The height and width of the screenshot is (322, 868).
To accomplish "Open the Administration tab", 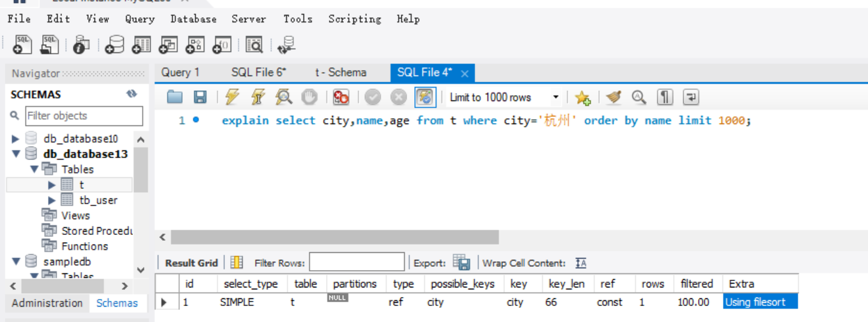I will tap(47, 303).
